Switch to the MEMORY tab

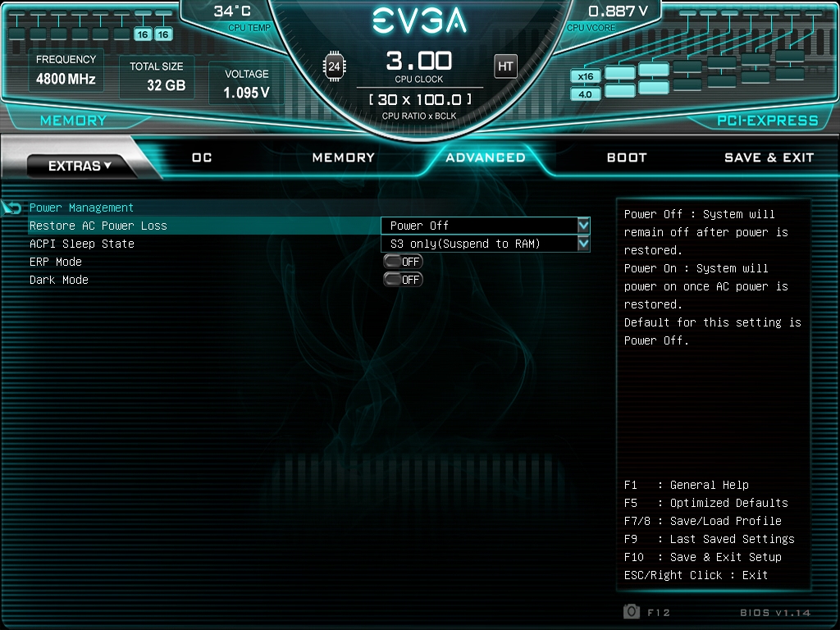pos(344,157)
